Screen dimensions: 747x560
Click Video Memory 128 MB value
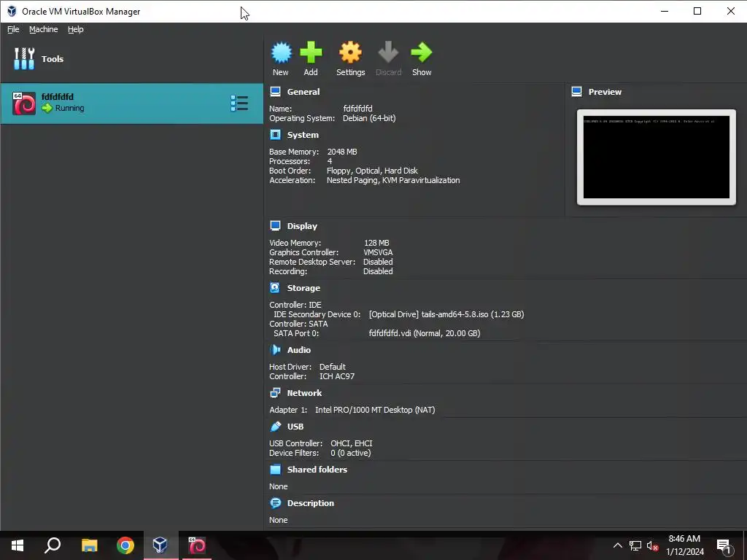376,243
